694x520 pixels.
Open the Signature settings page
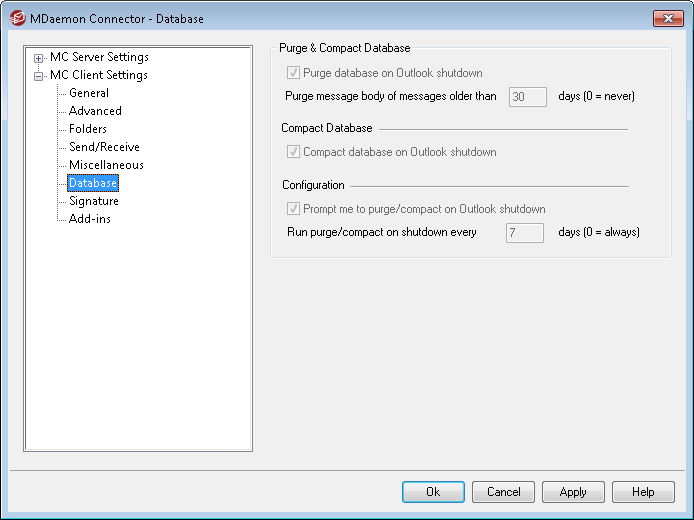[x=94, y=201]
